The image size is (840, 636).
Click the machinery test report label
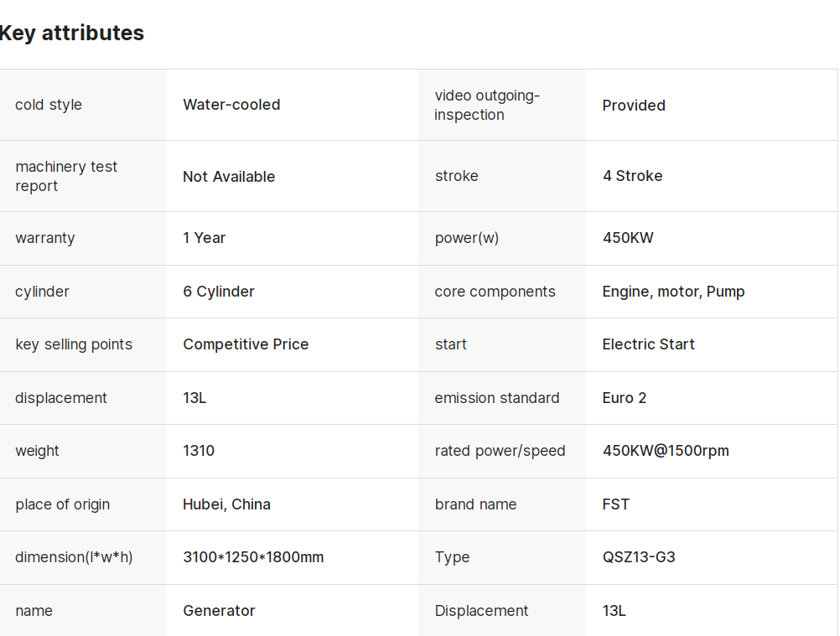coord(66,176)
